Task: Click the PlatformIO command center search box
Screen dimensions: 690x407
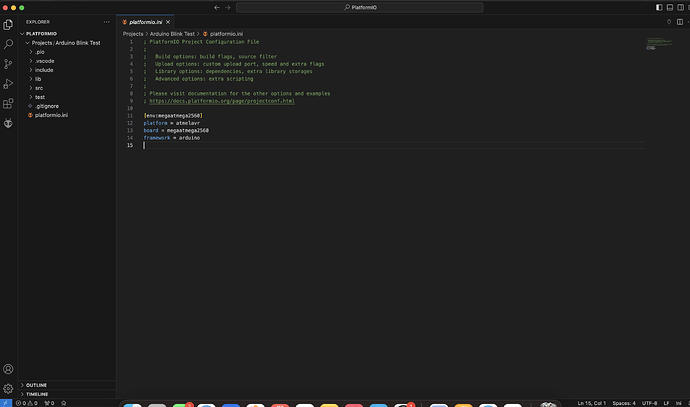Action: tap(360, 7)
